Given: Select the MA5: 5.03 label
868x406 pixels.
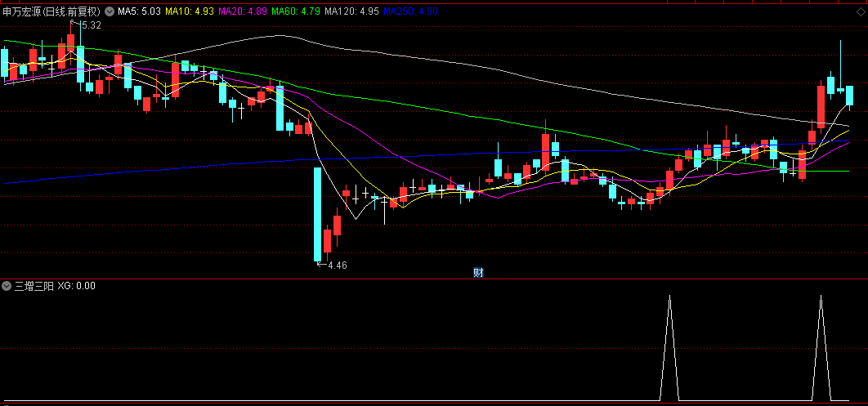Looking at the screenshot, I should (x=139, y=11).
